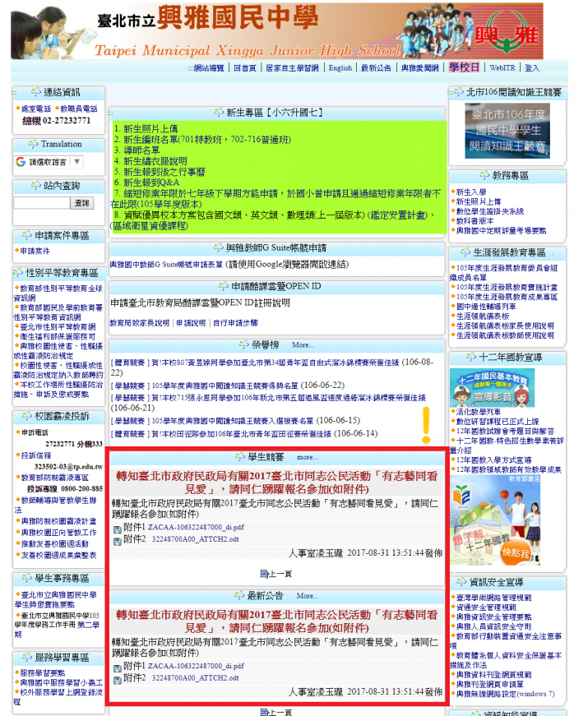The height and width of the screenshot is (716, 588).
Task: Open 教育部防制霸凌專區 link
Action: 54,478
